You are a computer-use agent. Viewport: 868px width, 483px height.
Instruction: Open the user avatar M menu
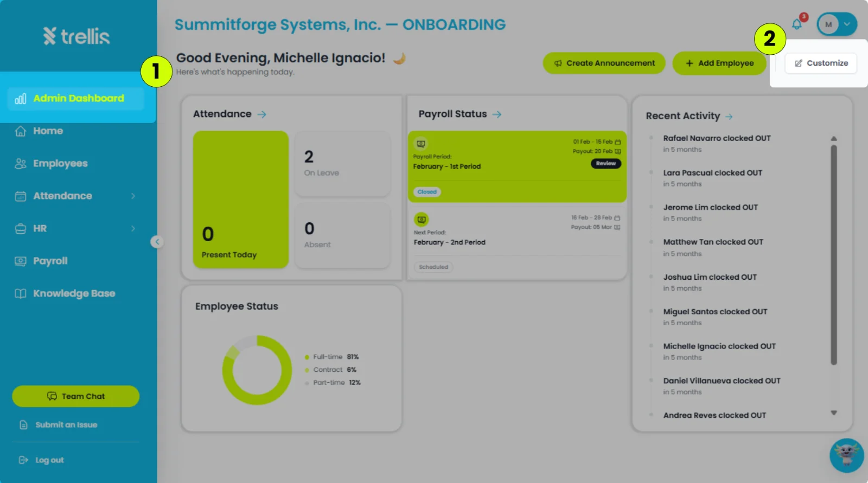[x=837, y=24]
